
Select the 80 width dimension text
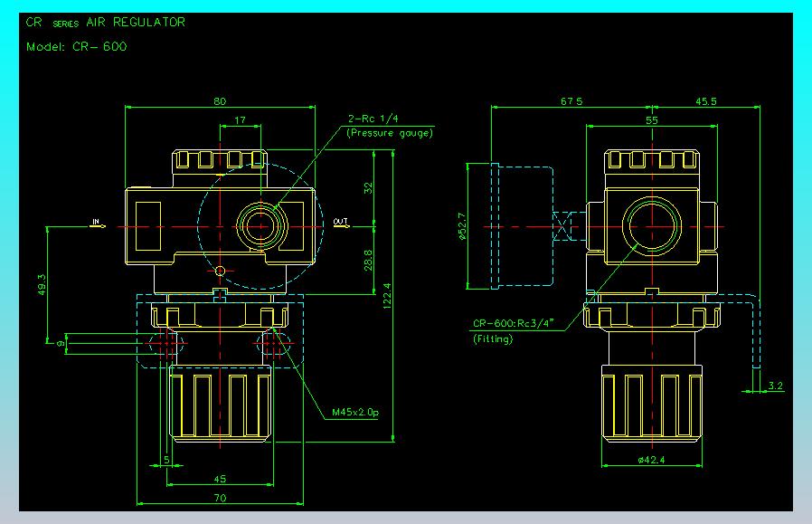click(220, 101)
